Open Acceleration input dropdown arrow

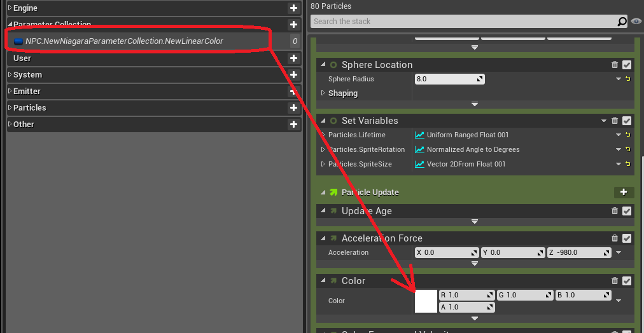point(618,253)
